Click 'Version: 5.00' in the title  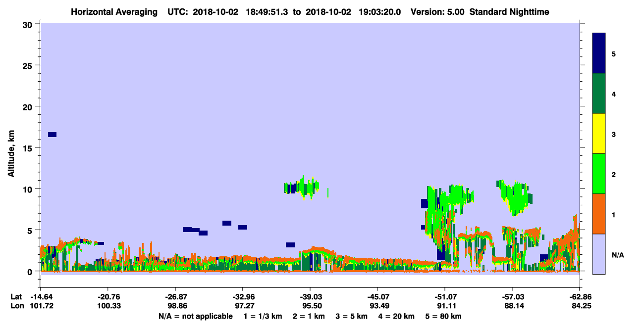pyautogui.click(x=437, y=12)
